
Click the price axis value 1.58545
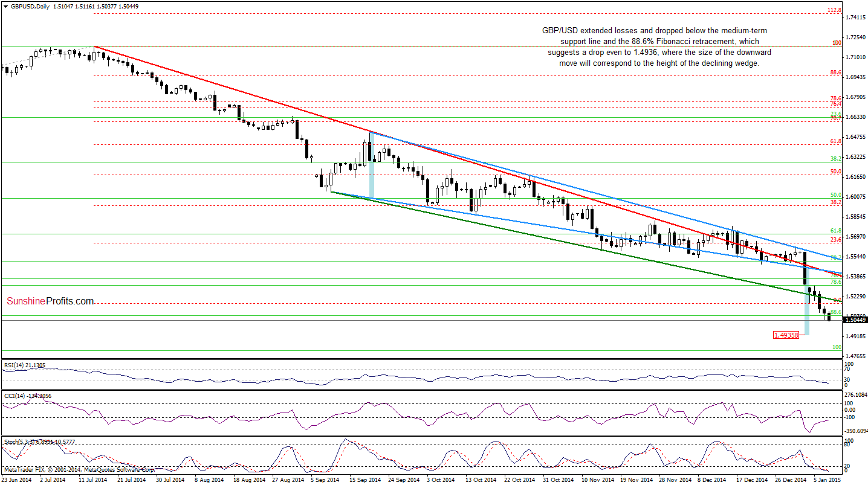855,216
